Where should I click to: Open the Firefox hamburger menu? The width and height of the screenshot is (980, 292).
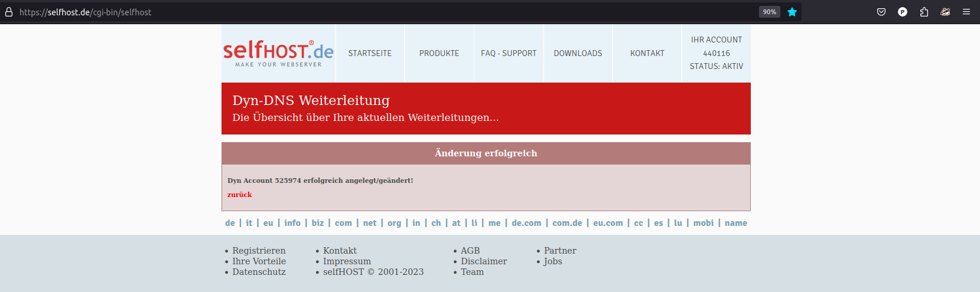[966, 12]
